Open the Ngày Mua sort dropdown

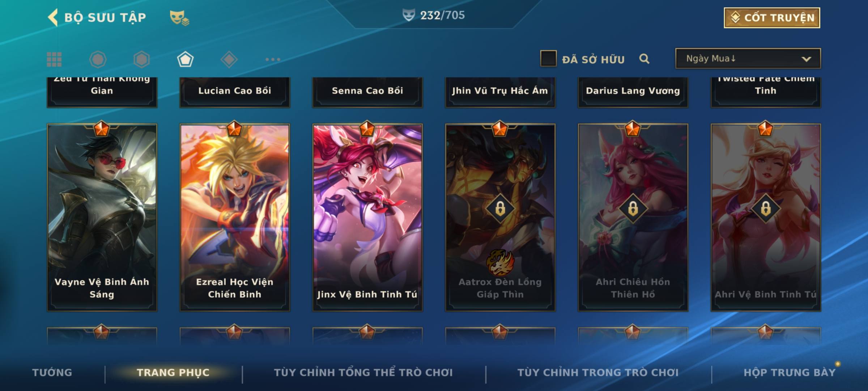click(748, 59)
